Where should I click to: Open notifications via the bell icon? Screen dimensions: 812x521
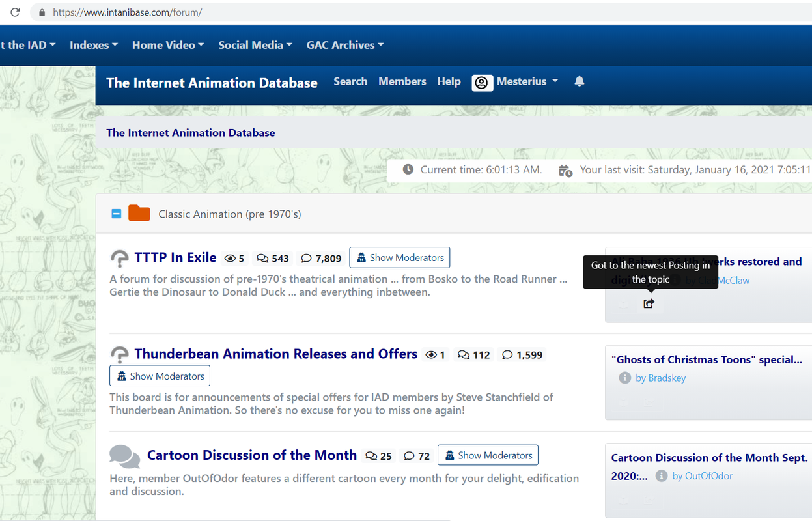[x=580, y=81]
